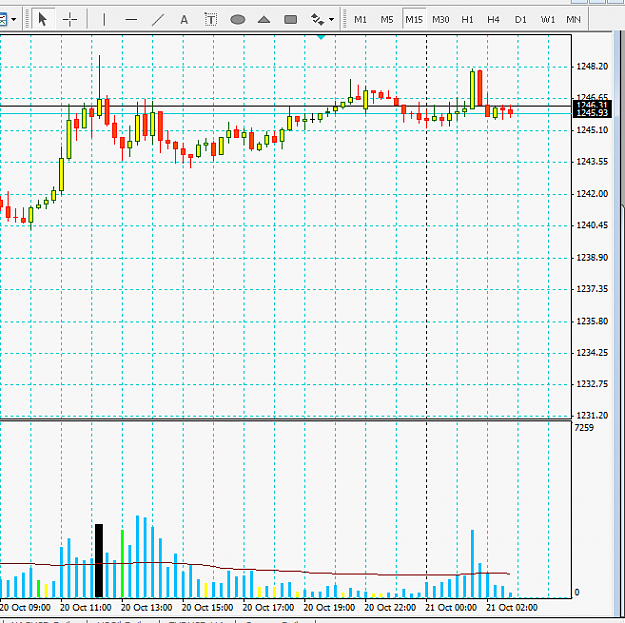The width and height of the screenshot is (625, 623).
Task: Click the 7259 volume scale value
Action: [x=584, y=428]
